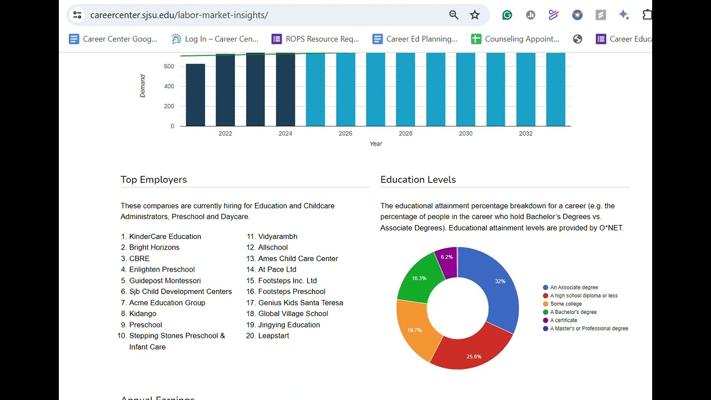Open Career Ed Planning bookmark
The width and height of the screenshot is (711, 400).
415,39
